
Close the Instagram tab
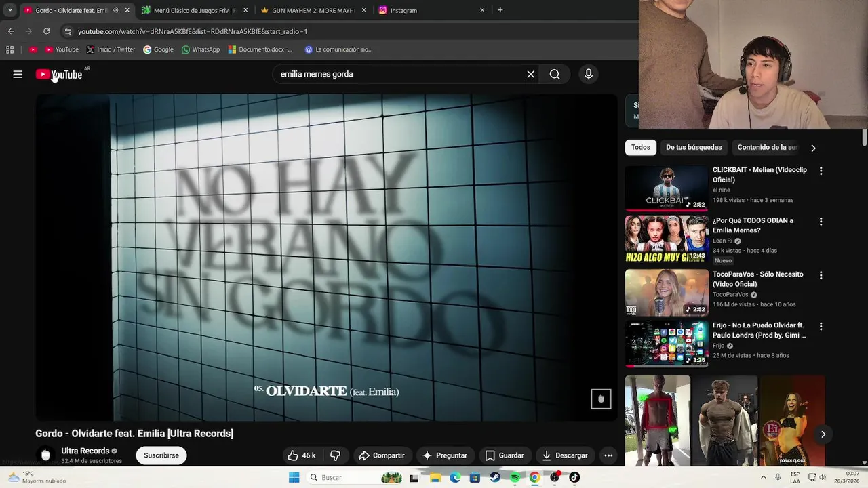pyautogui.click(x=482, y=10)
